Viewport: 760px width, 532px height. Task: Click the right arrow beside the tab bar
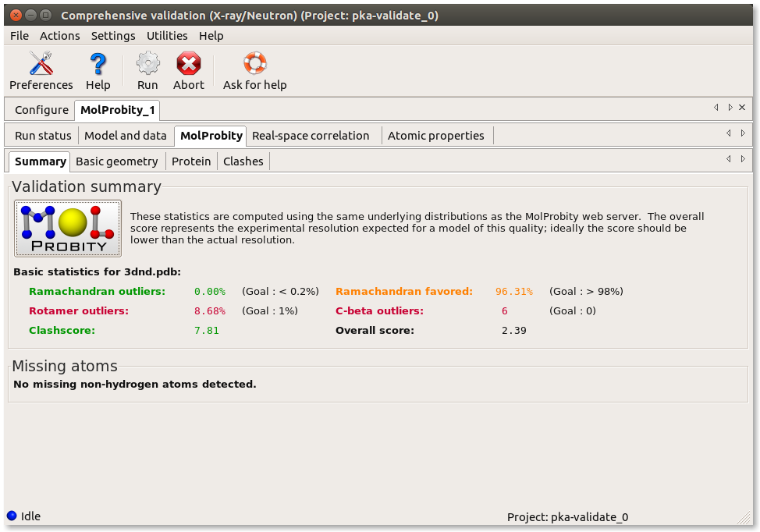tap(730, 107)
